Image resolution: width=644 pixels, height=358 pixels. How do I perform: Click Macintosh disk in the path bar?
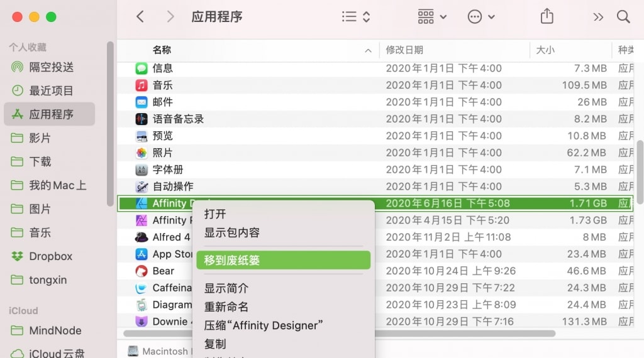[x=158, y=351]
